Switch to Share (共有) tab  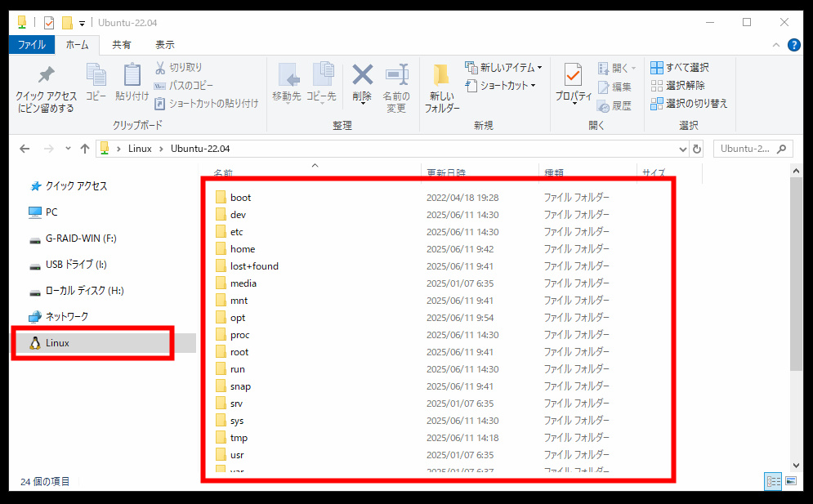(121, 45)
